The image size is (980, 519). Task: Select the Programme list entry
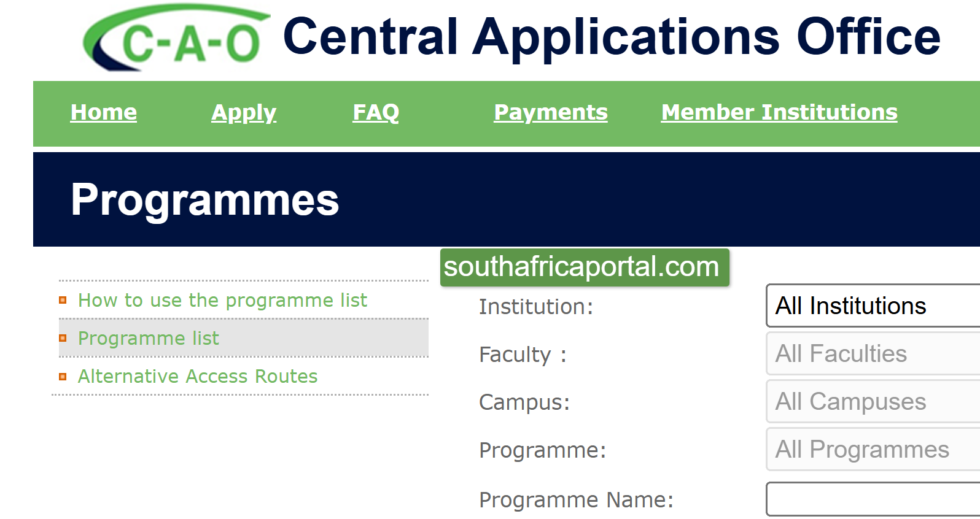coord(148,338)
